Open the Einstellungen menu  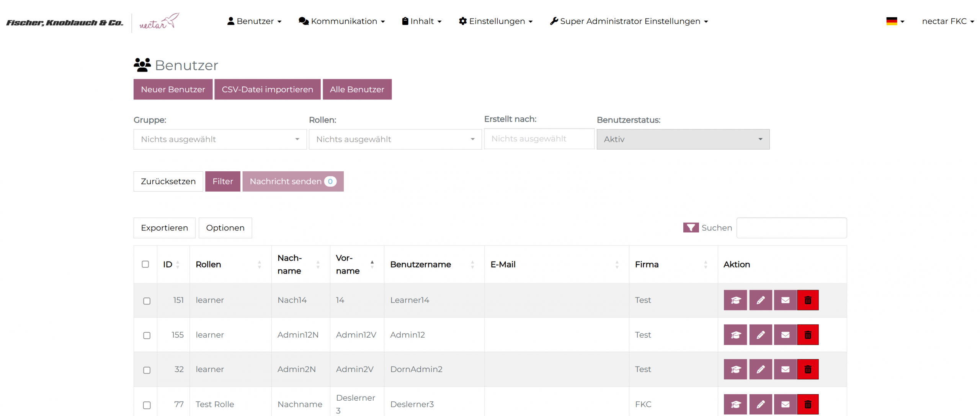(x=495, y=21)
